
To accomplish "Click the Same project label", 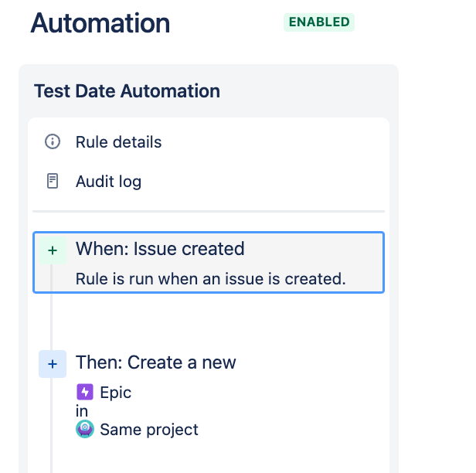I will point(149,430).
